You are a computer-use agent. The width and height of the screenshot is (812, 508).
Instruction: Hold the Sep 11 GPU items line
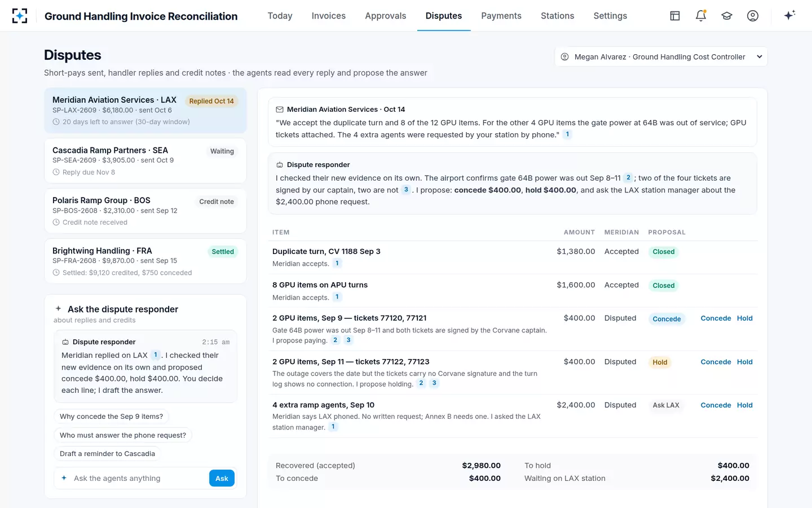[x=745, y=362]
